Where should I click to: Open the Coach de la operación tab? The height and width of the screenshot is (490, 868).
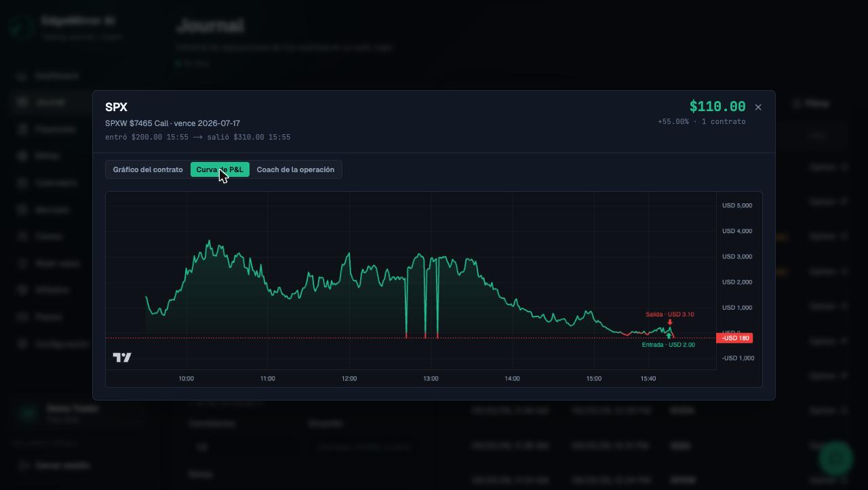pyautogui.click(x=296, y=169)
